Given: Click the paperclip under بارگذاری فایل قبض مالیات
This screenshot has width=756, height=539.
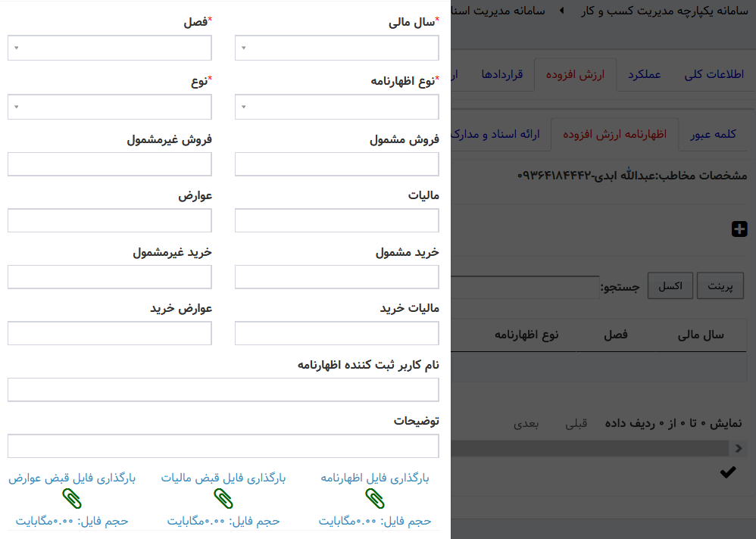Looking at the screenshot, I should [222, 497].
